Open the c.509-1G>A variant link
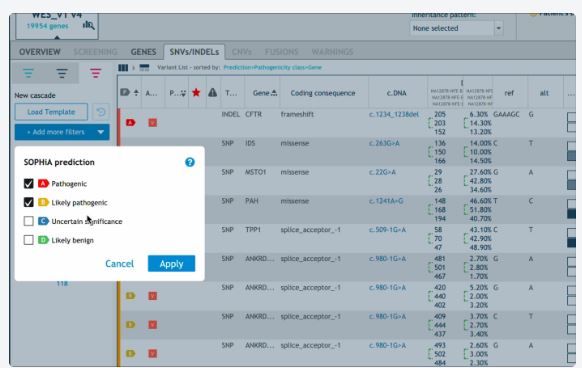This screenshot has height=368, width=582. pos(387,230)
